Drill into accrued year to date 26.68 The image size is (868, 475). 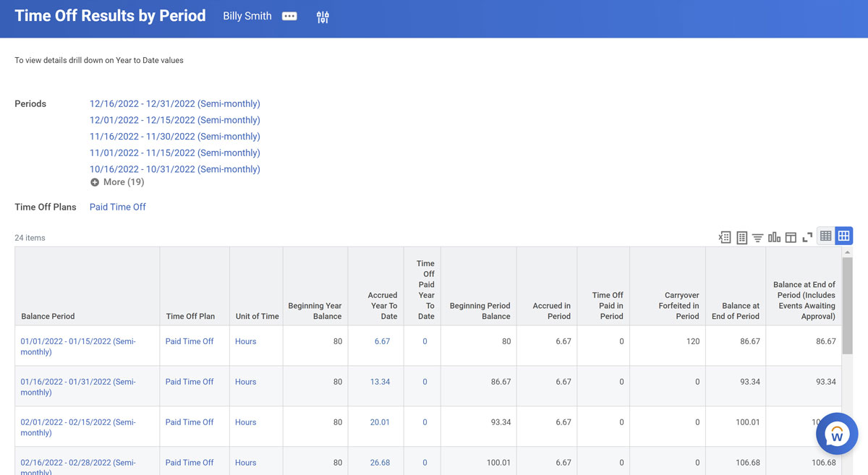tap(380, 463)
